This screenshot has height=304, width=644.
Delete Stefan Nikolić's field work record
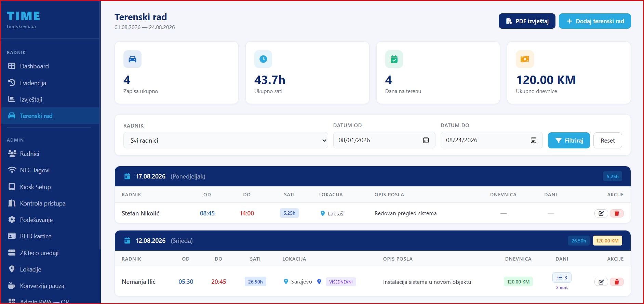point(617,213)
